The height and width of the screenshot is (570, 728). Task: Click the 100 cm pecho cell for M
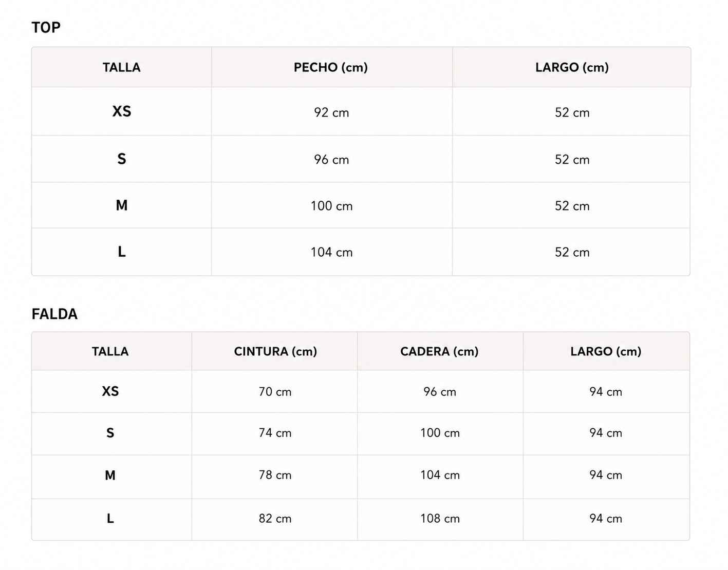pyautogui.click(x=331, y=206)
